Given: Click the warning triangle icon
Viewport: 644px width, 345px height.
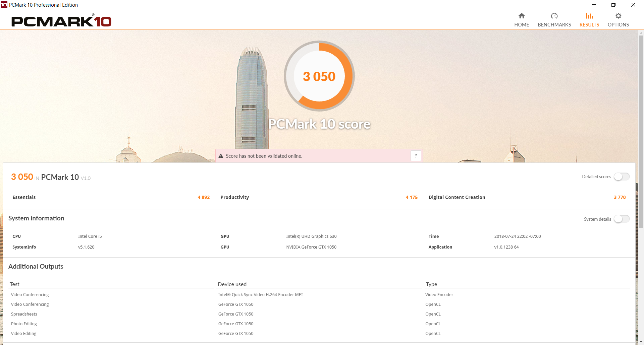Looking at the screenshot, I should point(221,156).
